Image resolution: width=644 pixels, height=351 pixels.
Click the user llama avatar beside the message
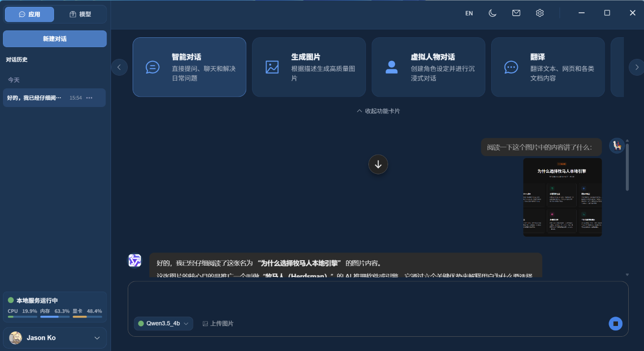coord(617,146)
